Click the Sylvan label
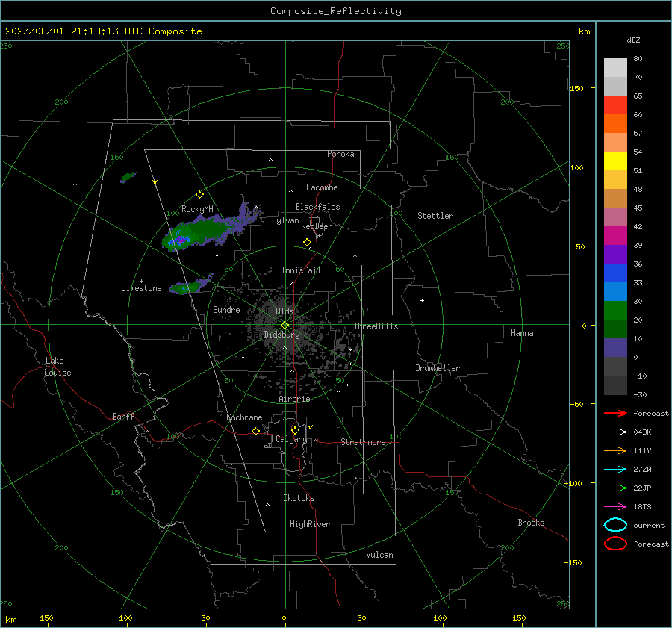 (x=285, y=220)
